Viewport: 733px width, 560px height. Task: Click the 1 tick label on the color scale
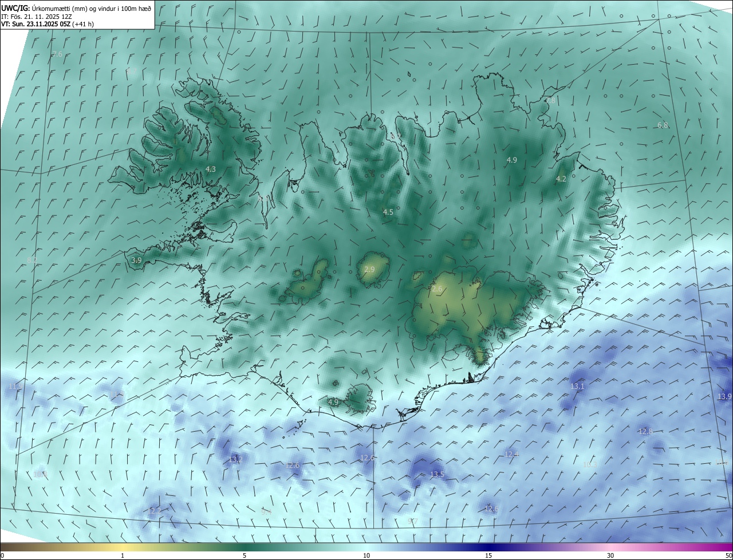coord(123,555)
